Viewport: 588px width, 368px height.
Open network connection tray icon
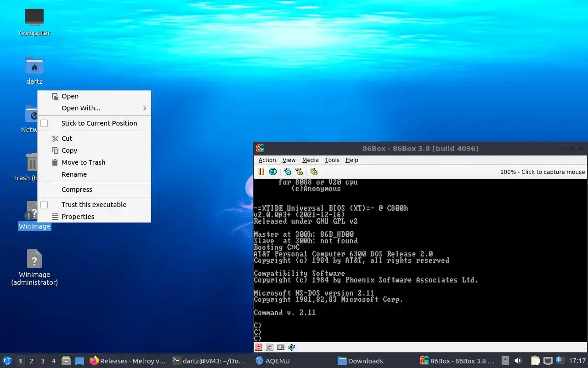click(x=548, y=361)
